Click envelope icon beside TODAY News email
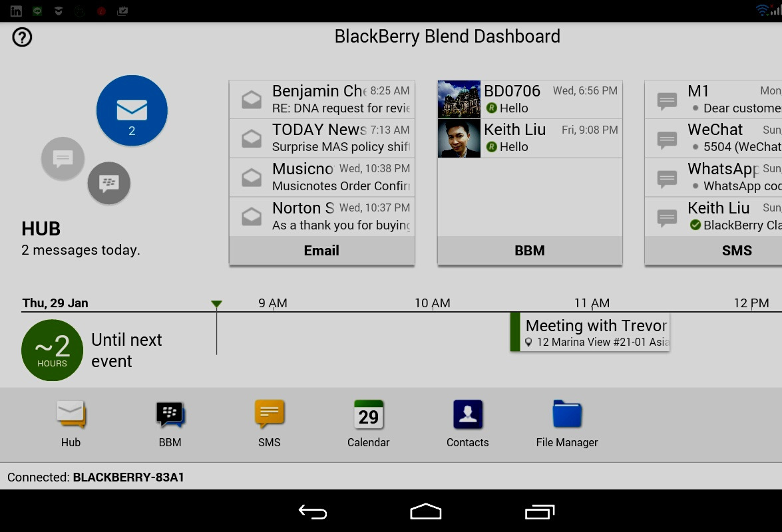Viewport: 782px width, 532px height. 252,138
